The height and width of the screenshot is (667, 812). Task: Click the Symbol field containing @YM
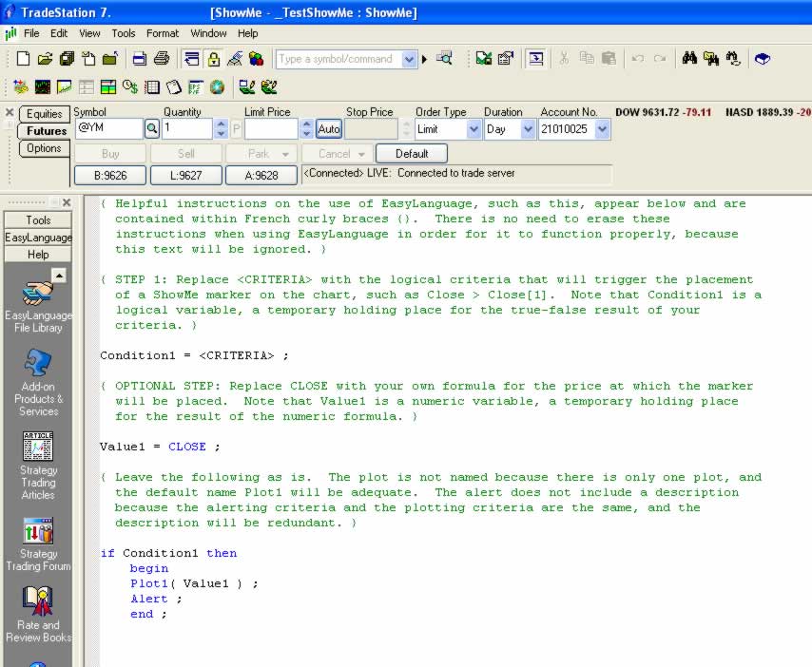(x=109, y=128)
